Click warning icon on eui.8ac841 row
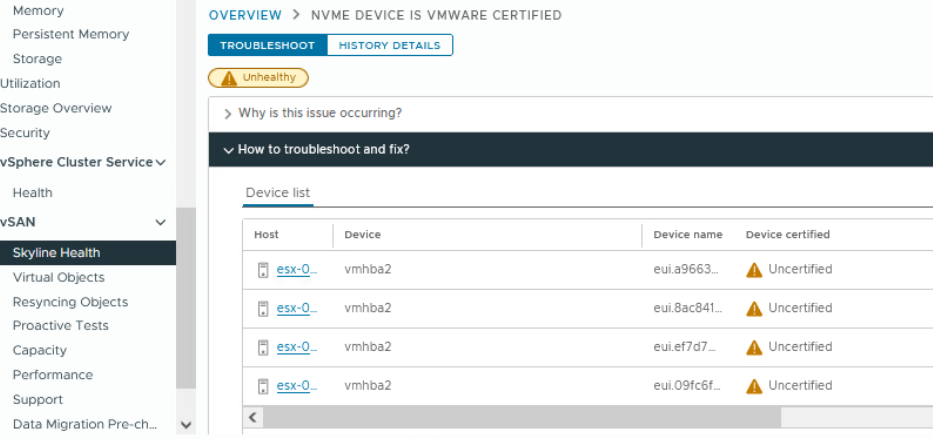Viewport: 933px width, 439px height. point(754,308)
